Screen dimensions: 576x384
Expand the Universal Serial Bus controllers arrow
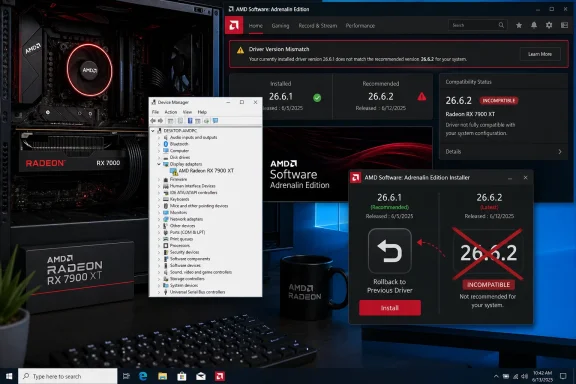pos(159,292)
